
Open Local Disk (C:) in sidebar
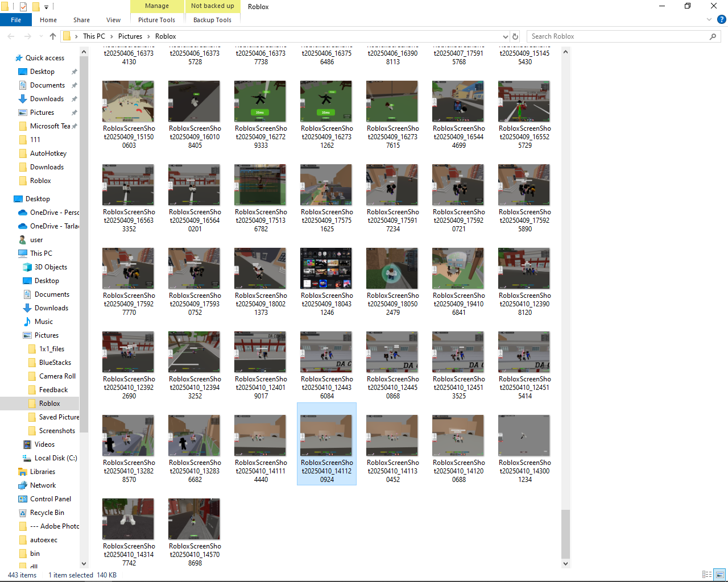(56, 458)
